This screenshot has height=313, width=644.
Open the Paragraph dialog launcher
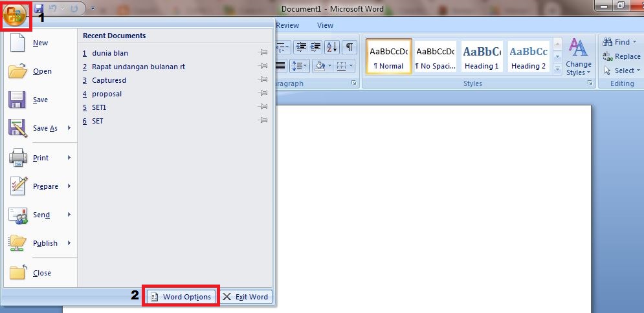point(354,83)
